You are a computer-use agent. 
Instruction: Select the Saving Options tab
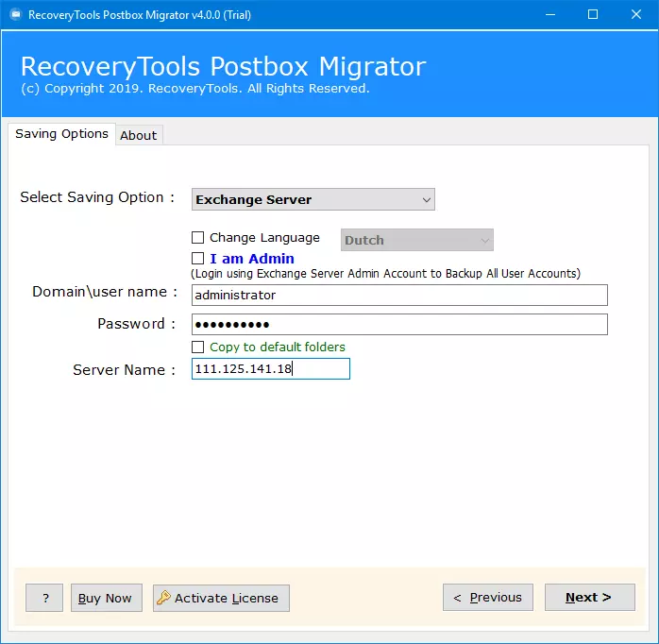click(x=61, y=134)
